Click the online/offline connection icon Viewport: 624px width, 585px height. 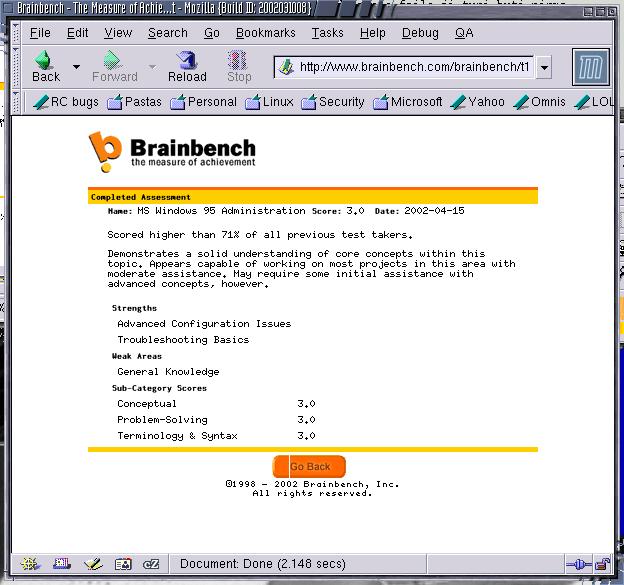579,564
